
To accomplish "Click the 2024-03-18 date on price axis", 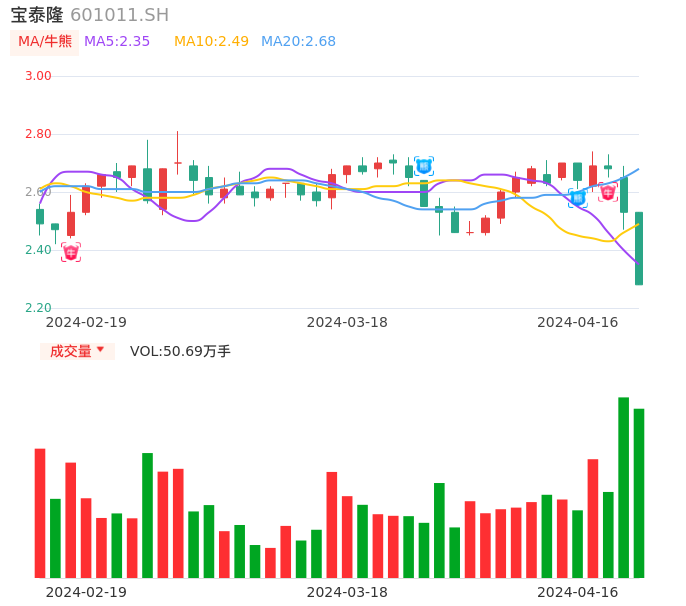I will (347, 322).
